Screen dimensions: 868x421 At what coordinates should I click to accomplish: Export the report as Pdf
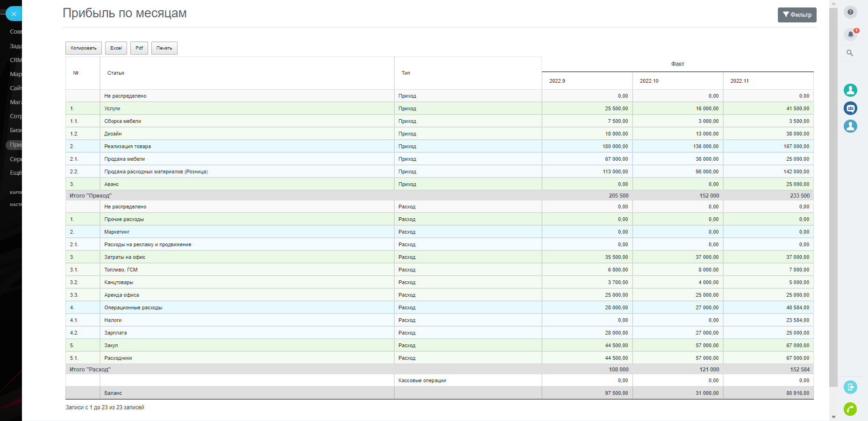[139, 48]
